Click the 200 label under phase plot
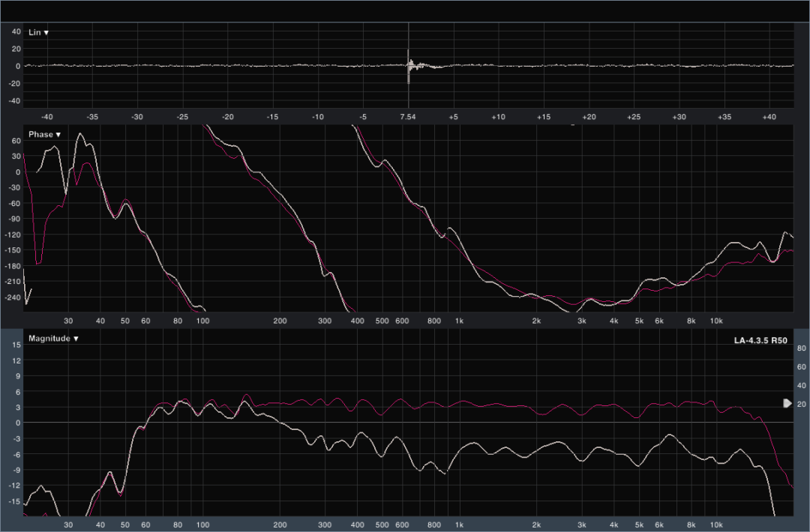Image resolution: width=810 pixels, height=532 pixels. tap(280, 321)
